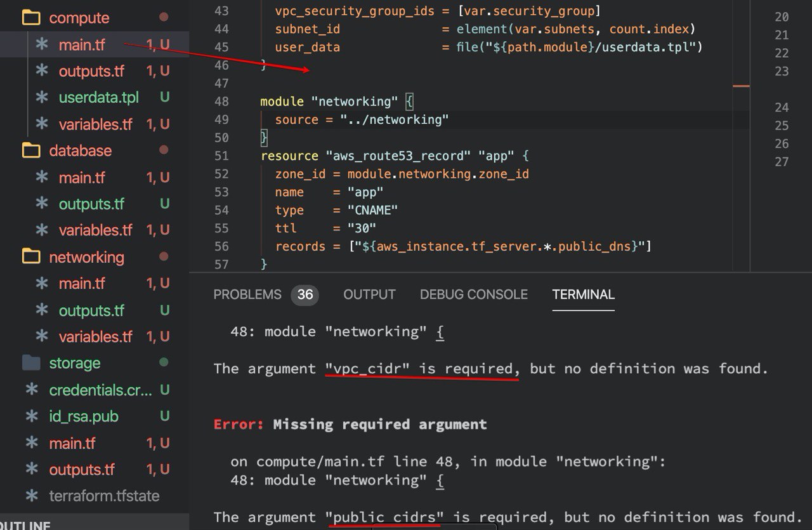Open main.tf under networking folder
The image size is (812, 530).
pyautogui.click(x=82, y=283)
